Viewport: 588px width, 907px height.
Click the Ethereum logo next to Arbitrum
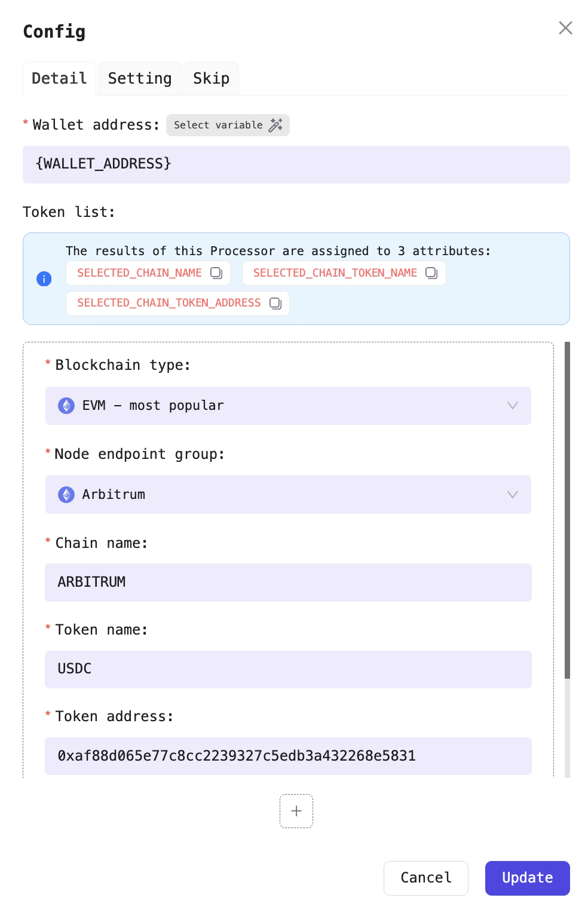point(66,494)
